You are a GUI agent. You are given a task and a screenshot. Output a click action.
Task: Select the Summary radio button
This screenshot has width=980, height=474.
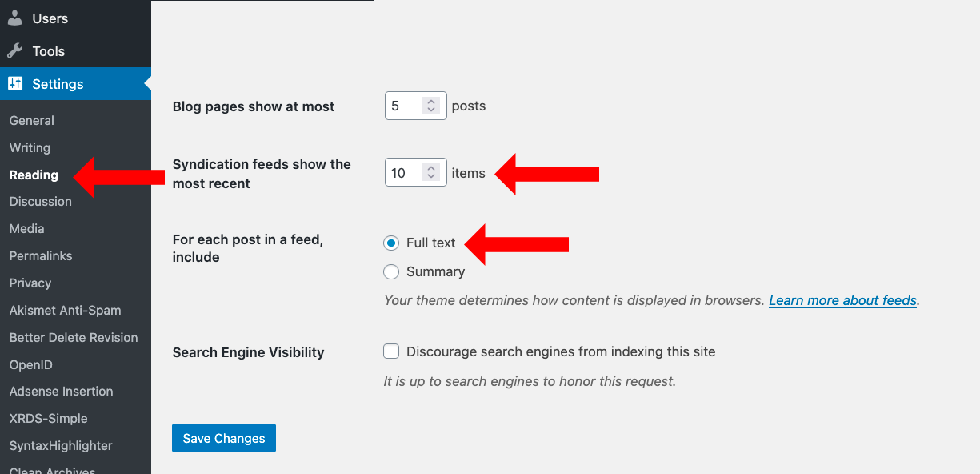[391, 272]
